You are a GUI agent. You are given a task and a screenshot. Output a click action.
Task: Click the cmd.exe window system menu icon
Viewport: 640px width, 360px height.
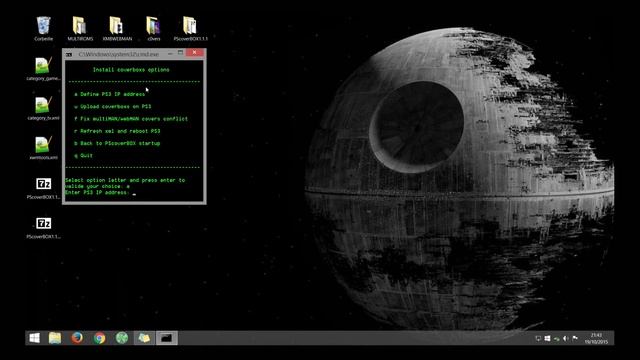(69, 54)
